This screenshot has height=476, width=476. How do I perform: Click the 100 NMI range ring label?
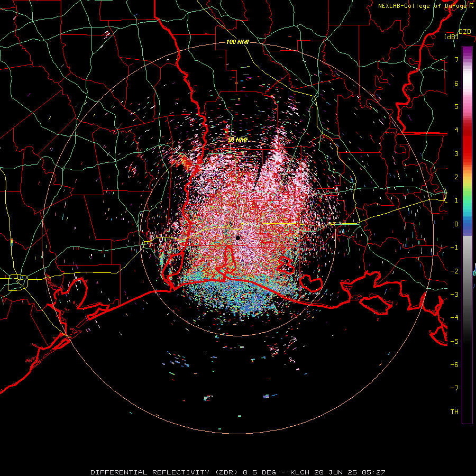pyautogui.click(x=237, y=42)
